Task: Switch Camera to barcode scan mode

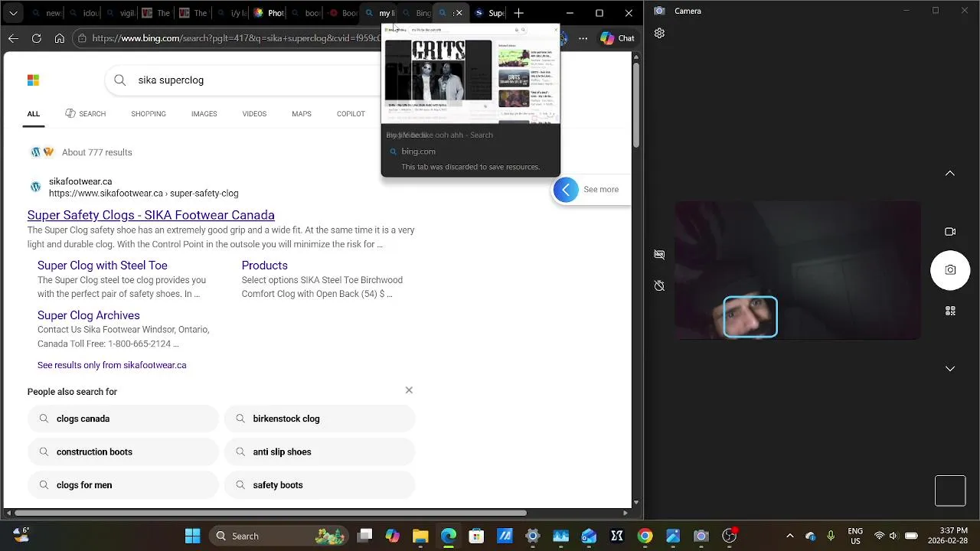Action: (950, 311)
